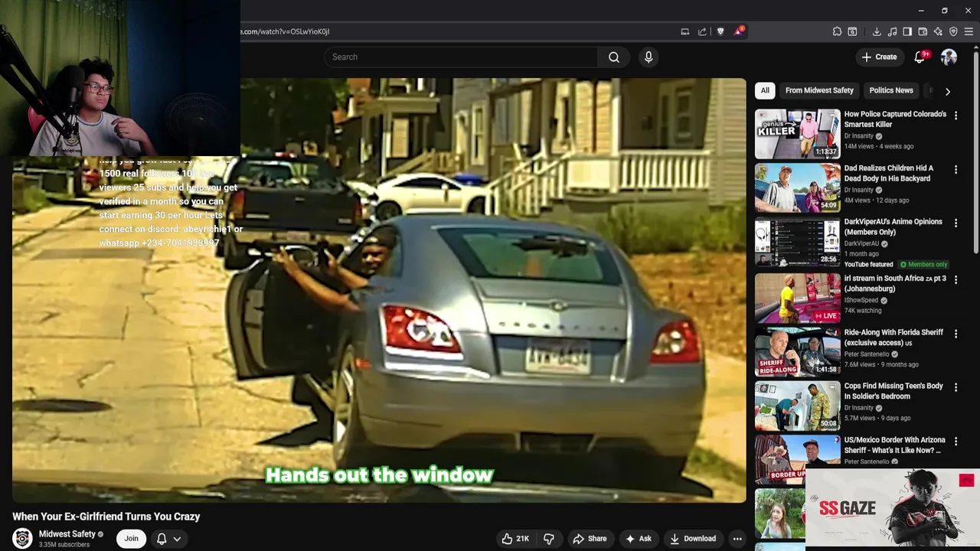Click the Create button
The width and height of the screenshot is (980, 551).
879,57
